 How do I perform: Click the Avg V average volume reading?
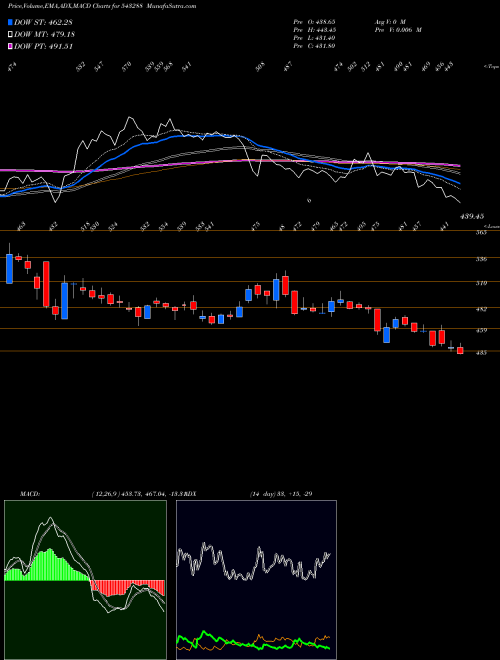[x=389, y=21]
